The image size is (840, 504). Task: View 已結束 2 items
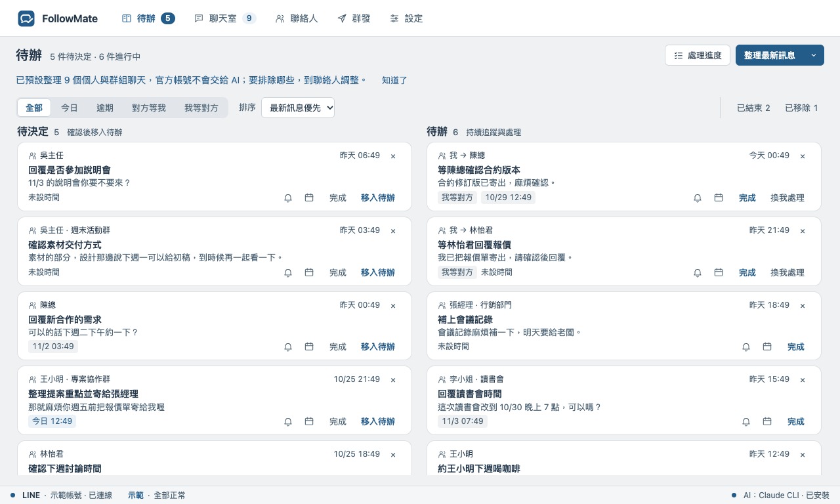[753, 108]
